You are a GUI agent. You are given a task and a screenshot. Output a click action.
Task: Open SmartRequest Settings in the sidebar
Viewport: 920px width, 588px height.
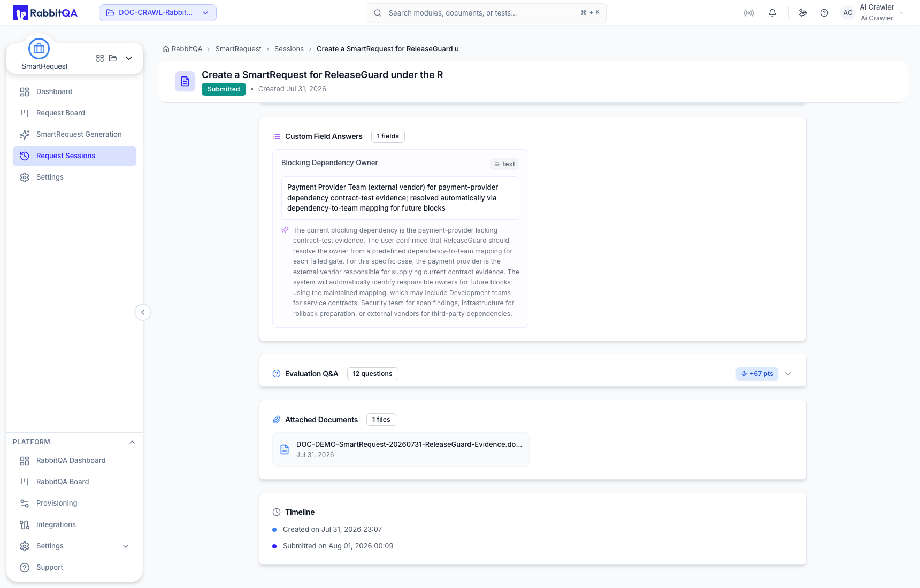pos(74,177)
